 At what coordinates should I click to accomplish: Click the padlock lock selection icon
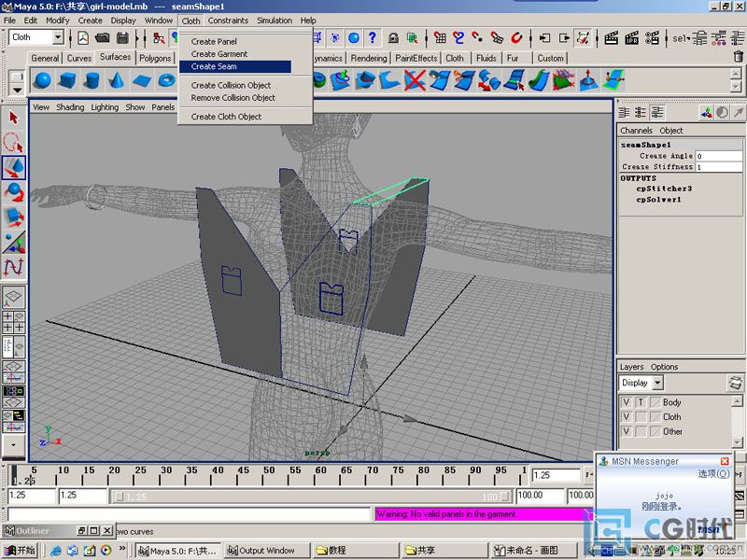pos(393,37)
